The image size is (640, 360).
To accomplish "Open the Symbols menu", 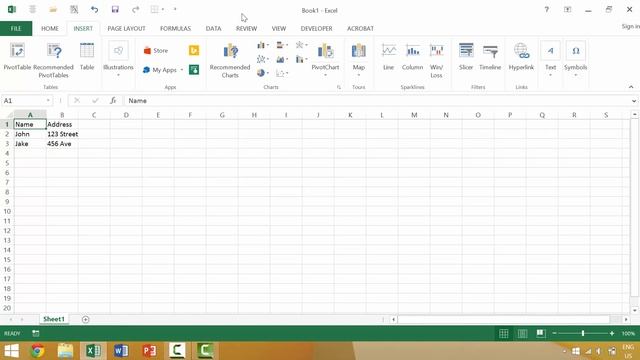I will click(576, 60).
